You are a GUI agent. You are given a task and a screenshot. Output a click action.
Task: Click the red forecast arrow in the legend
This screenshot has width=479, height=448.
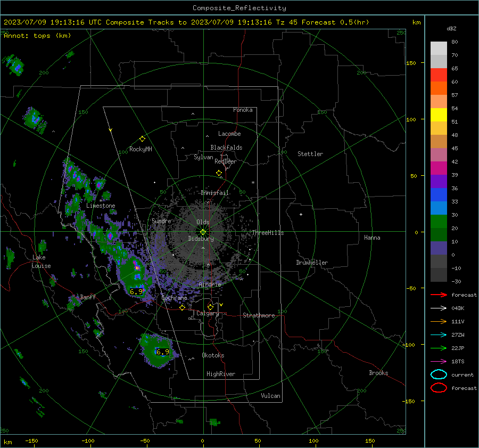(439, 295)
